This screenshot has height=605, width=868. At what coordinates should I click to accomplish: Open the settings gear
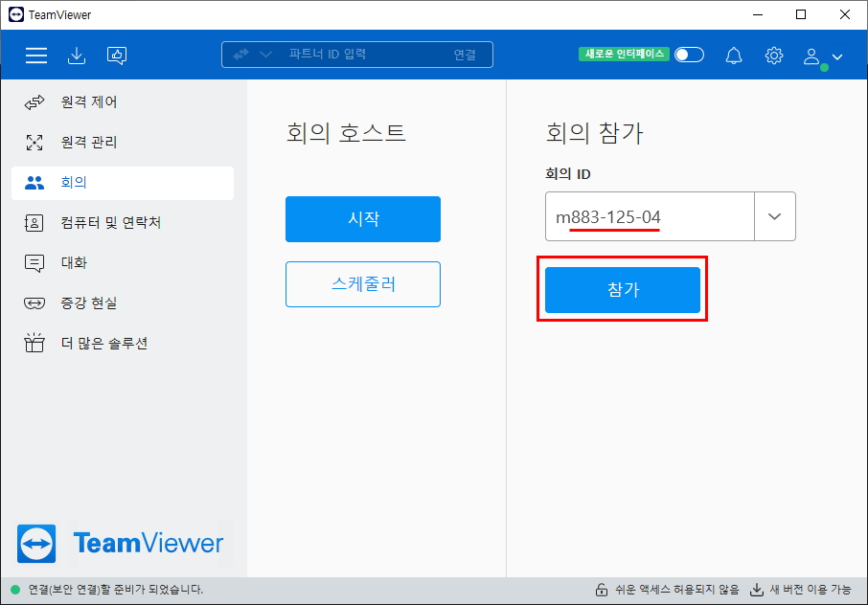click(x=774, y=56)
